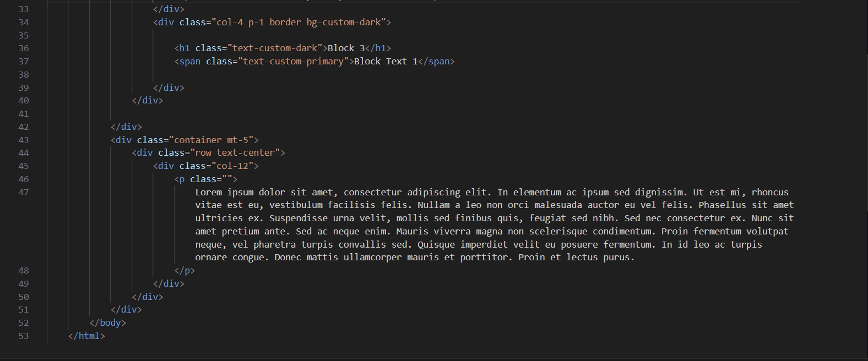Click line number 53 in the gutter
The height and width of the screenshot is (361, 868).
[24, 336]
